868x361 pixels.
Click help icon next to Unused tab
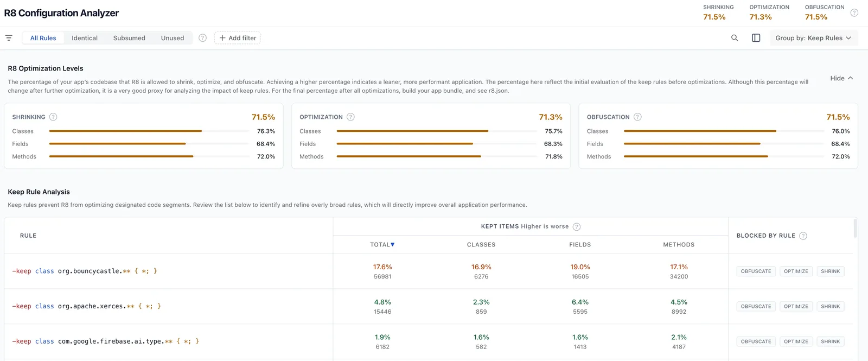tap(202, 38)
